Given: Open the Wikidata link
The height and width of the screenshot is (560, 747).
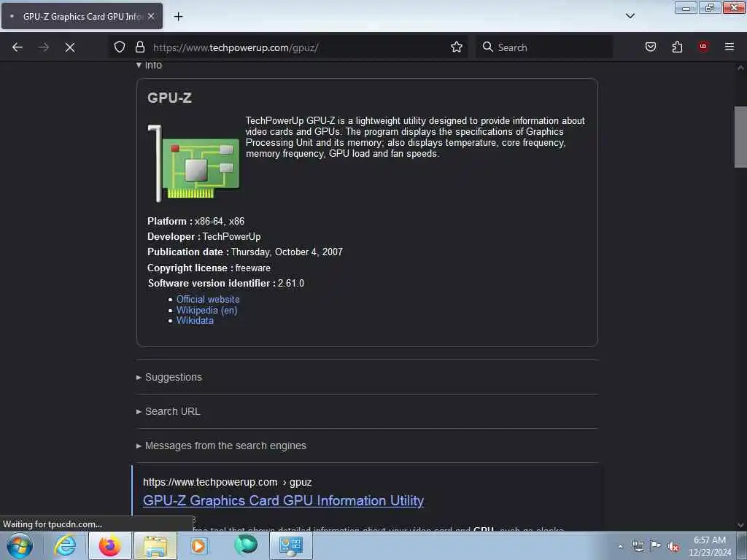Looking at the screenshot, I should coord(195,321).
